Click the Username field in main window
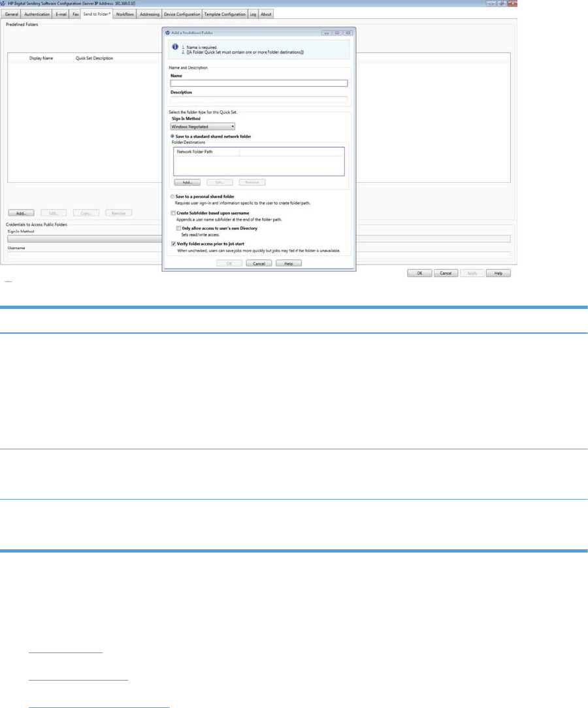This screenshot has width=588, height=708. [259, 255]
